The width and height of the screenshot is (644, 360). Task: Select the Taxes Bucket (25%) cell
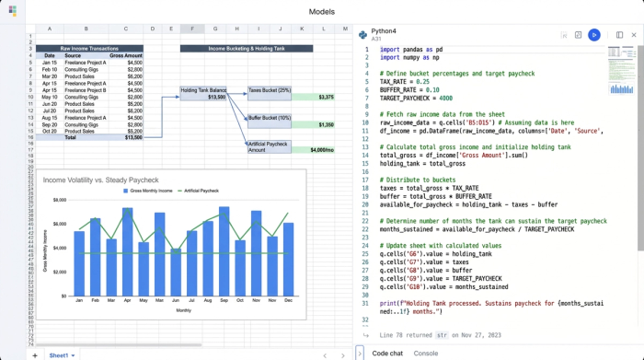(270, 93)
